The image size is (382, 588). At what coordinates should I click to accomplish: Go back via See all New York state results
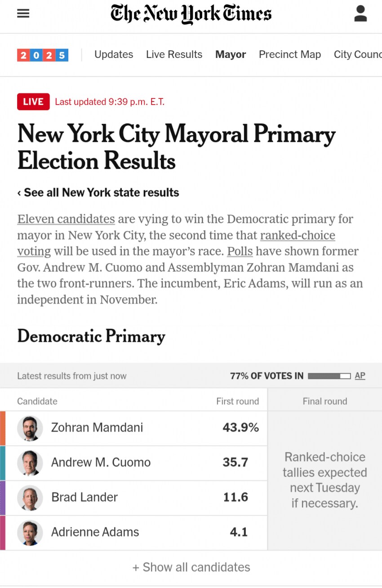[x=98, y=193]
